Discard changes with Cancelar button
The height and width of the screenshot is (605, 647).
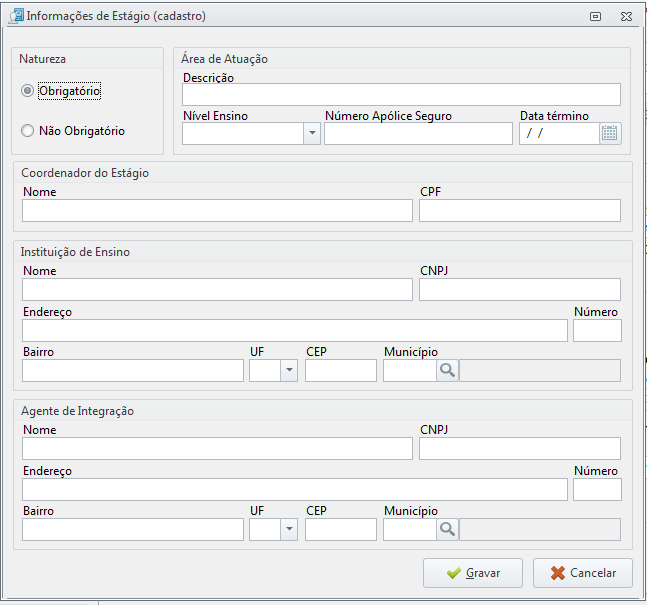(583, 573)
